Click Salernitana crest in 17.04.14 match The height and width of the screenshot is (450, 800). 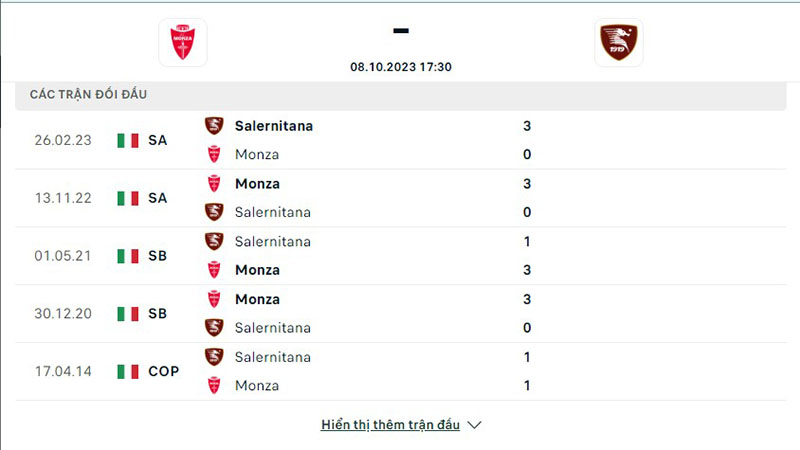tap(214, 357)
